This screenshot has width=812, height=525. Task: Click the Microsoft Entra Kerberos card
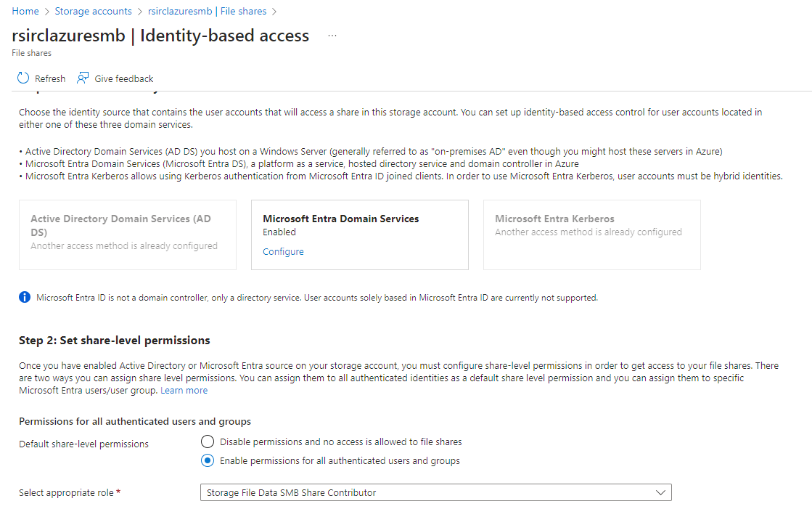tap(592, 235)
